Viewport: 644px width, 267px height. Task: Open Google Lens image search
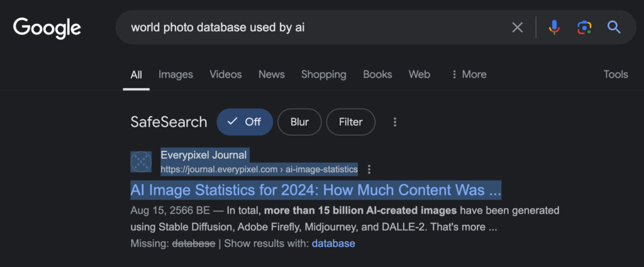click(584, 28)
